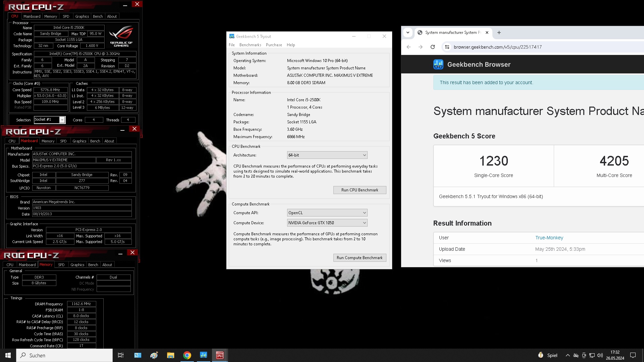This screenshot has width=644, height=362.
Task: Open the Windows Start menu
Action: (8, 355)
